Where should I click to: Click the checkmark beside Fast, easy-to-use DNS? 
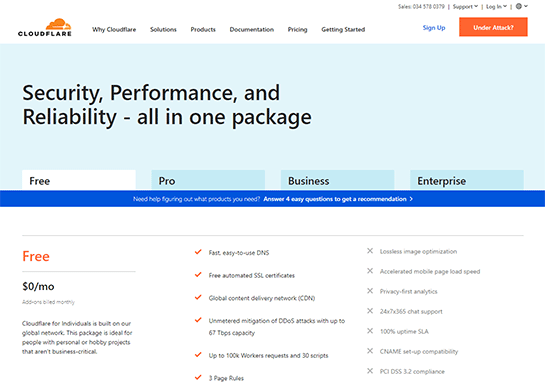[198, 252]
